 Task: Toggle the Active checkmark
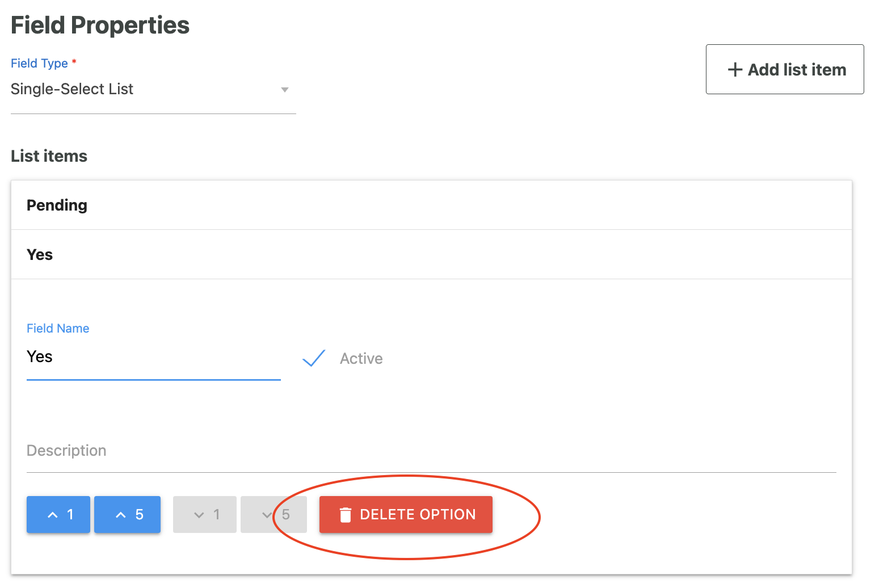(x=314, y=358)
